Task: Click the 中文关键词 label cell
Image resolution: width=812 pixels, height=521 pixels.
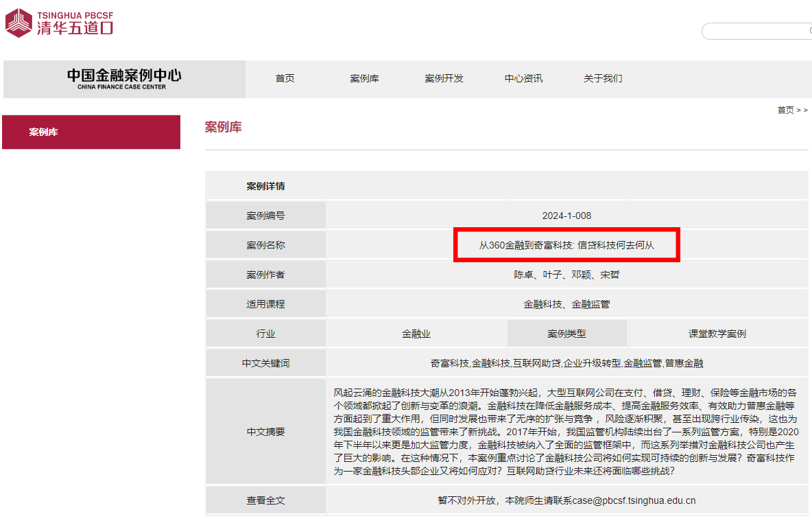Action: click(x=265, y=363)
